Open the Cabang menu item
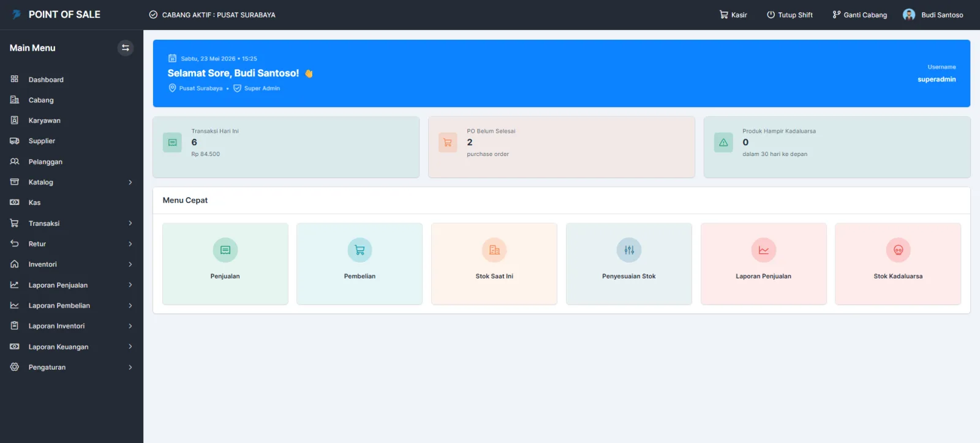Screen dimensions: 980x443 [x=72, y=100]
